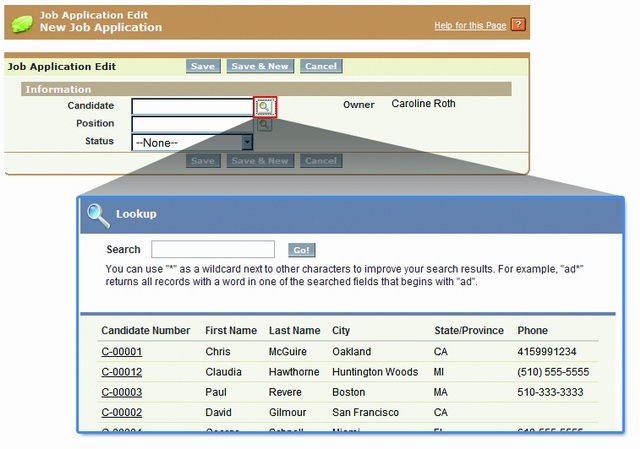Viewport: 640px width, 449px height.
Task: Click the Candidate Number column header
Action: point(146,330)
